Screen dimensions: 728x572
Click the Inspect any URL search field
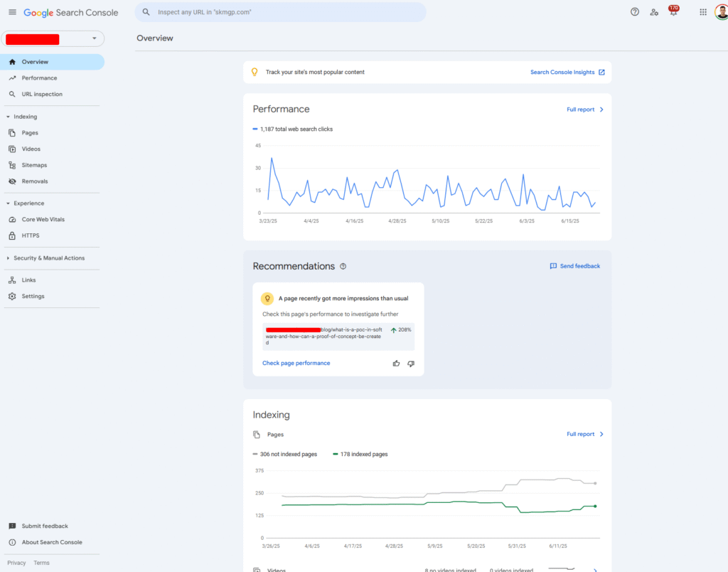(x=280, y=12)
